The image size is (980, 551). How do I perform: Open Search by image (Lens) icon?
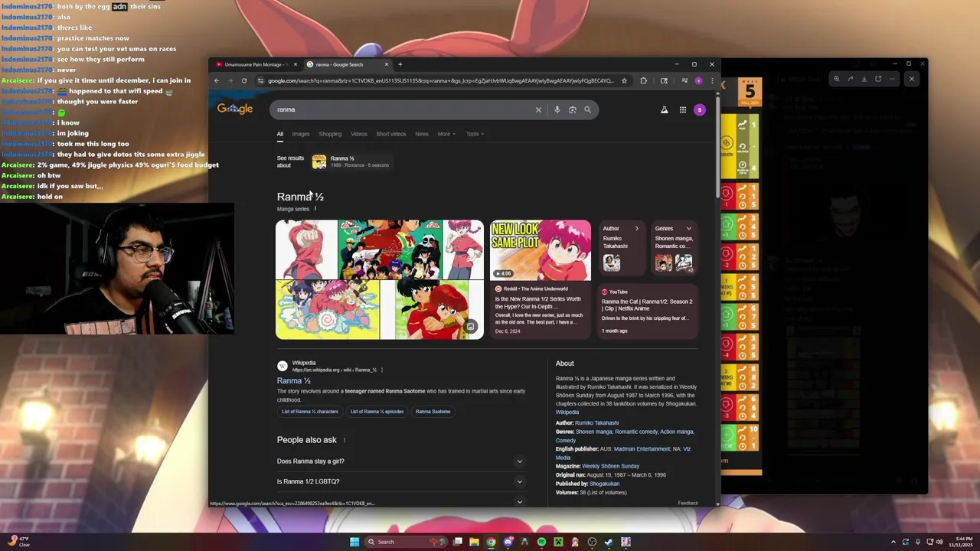(572, 109)
